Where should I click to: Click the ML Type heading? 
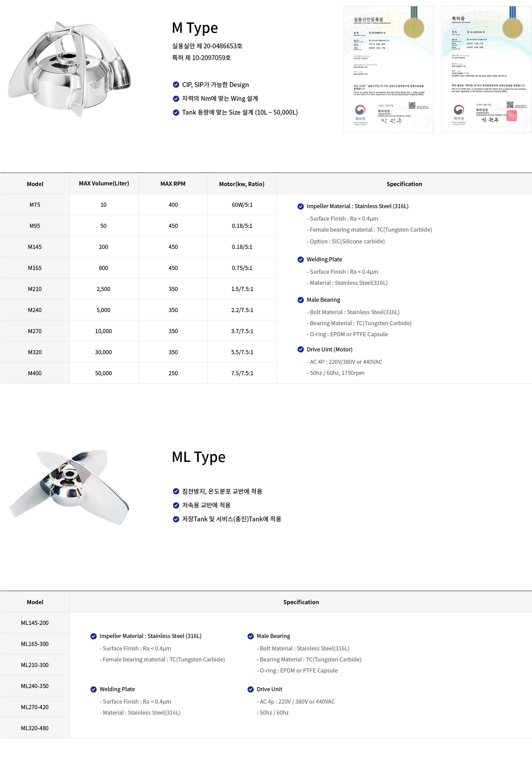(x=199, y=457)
